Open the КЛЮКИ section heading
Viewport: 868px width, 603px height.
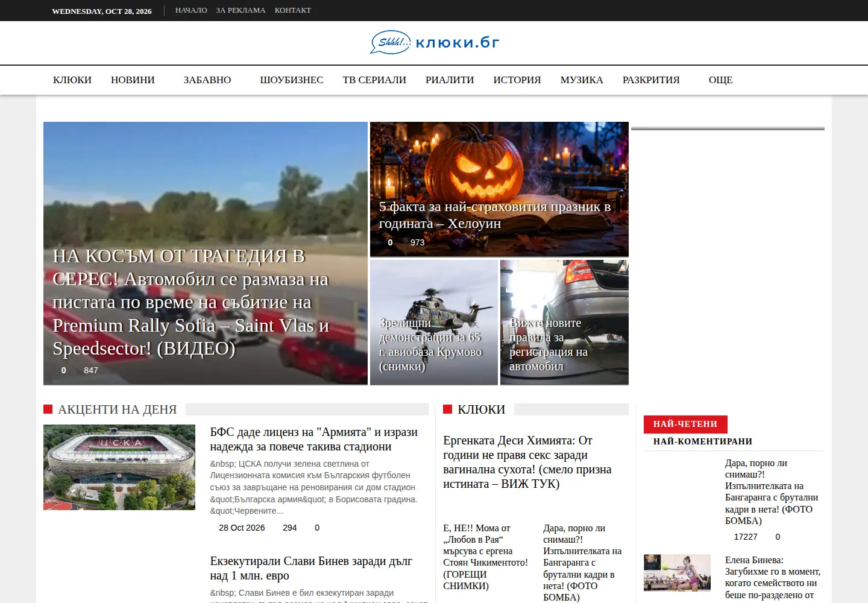[x=481, y=409]
